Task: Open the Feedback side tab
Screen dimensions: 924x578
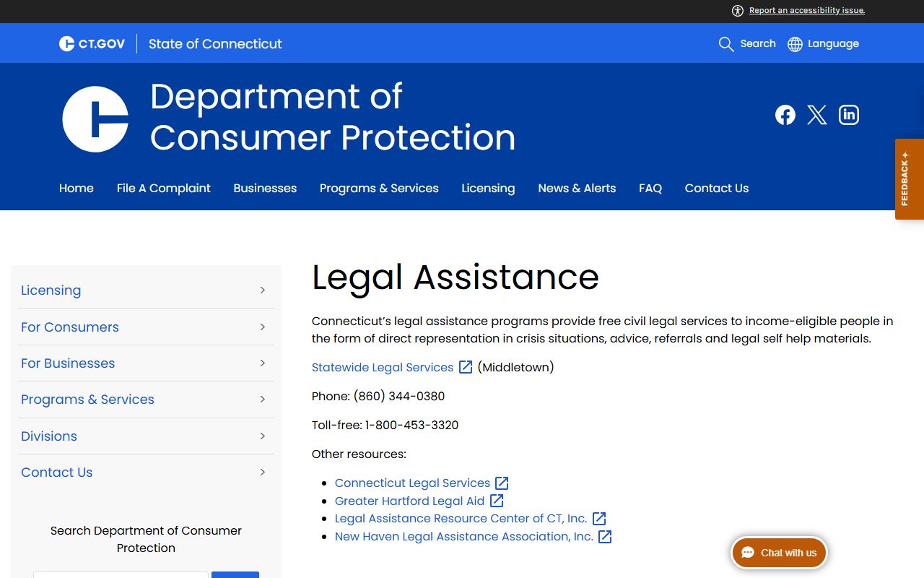Action: pos(910,179)
